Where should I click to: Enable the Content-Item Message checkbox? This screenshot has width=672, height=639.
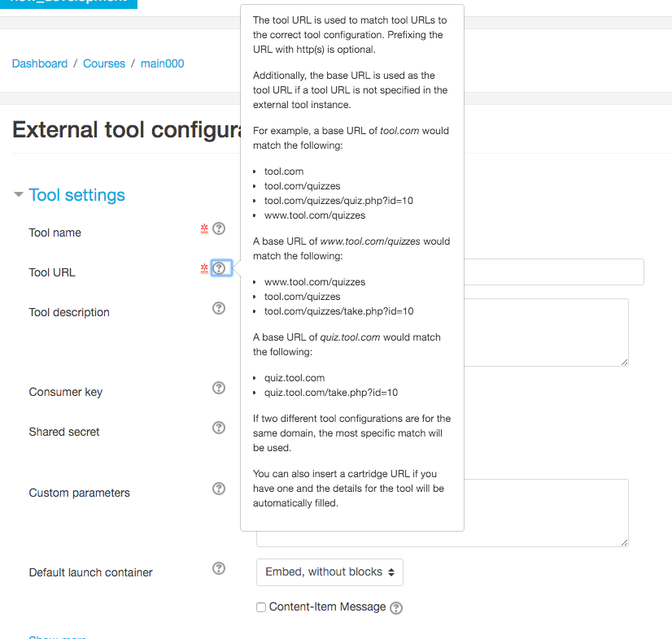coord(261,607)
